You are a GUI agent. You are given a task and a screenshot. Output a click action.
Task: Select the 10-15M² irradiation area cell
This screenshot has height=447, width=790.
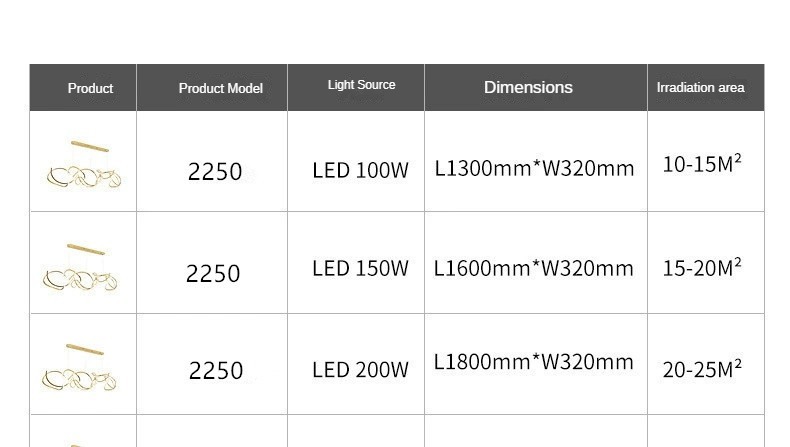[702, 164]
